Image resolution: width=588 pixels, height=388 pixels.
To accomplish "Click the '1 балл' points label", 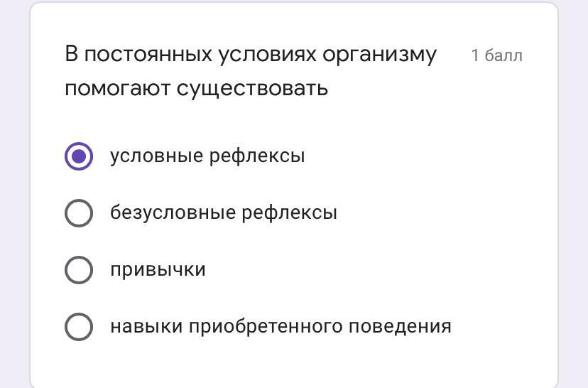I will 496,55.
